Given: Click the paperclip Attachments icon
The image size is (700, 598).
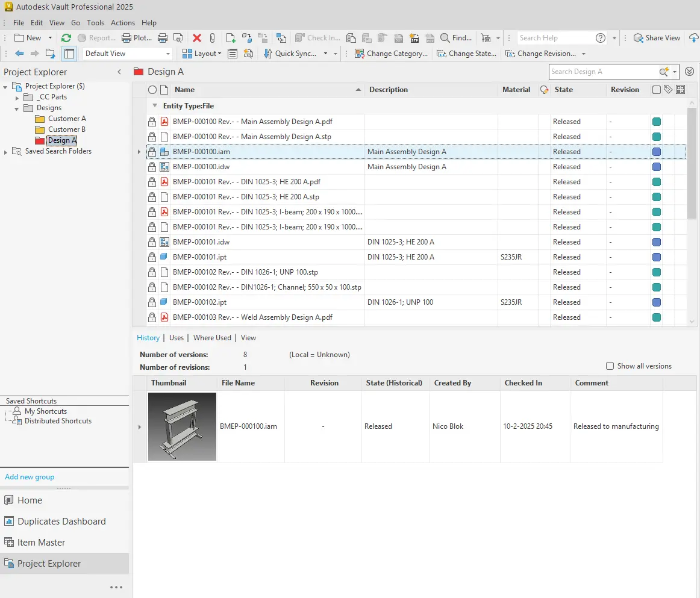Looking at the screenshot, I should [x=213, y=38].
